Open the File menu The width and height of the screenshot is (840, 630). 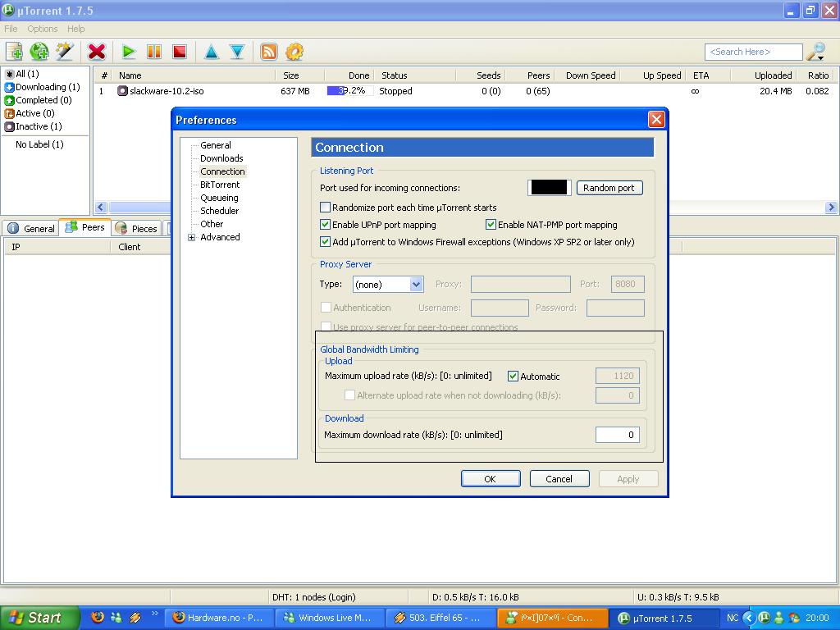click(11, 29)
